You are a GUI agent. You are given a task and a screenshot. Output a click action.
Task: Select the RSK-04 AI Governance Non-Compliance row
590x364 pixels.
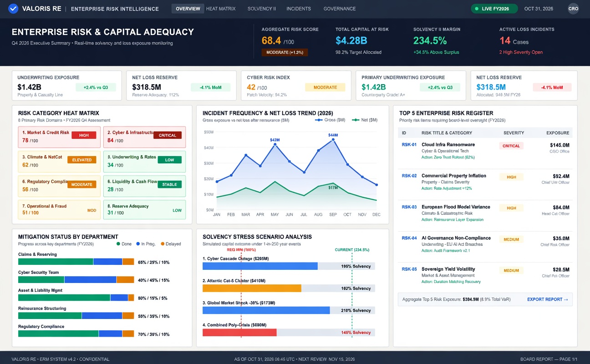click(485, 244)
